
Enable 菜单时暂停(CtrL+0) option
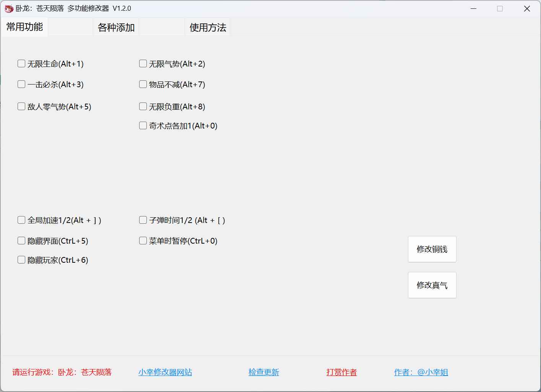pyautogui.click(x=143, y=241)
